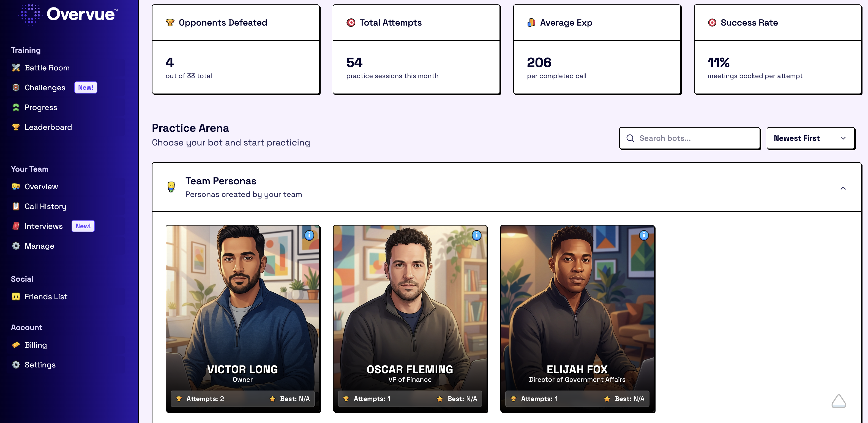Open the Progress page
The image size is (868, 423).
pos(41,108)
